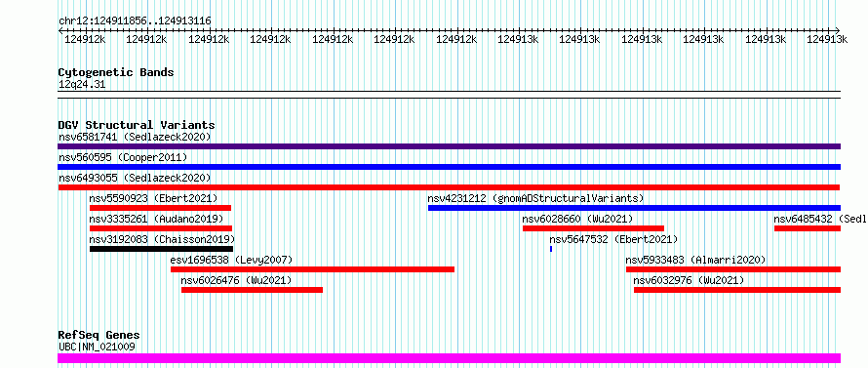Open the nsv5647532 (Ebert2021) label

(x=613, y=239)
